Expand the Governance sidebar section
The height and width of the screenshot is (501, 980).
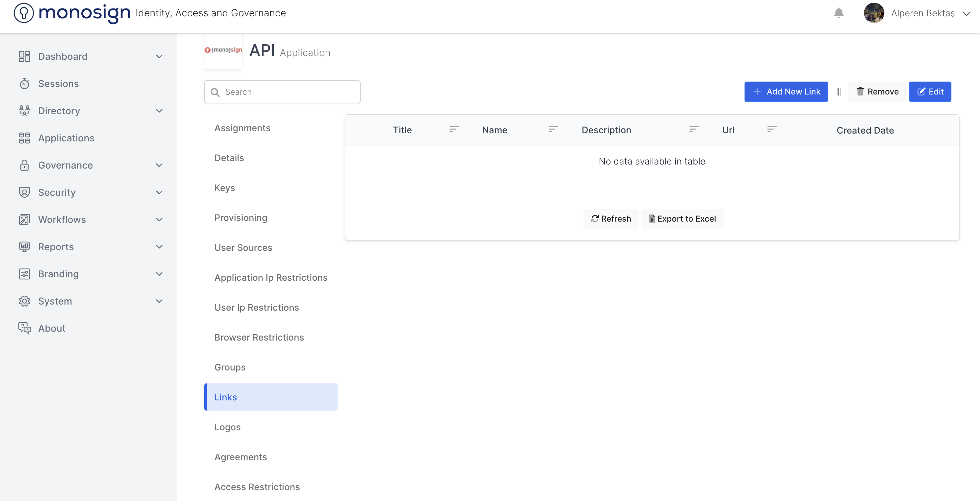(159, 165)
